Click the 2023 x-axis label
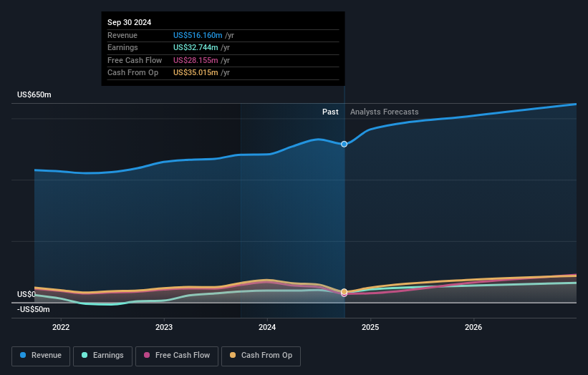Viewport: 588px width, 375px height. 164,328
